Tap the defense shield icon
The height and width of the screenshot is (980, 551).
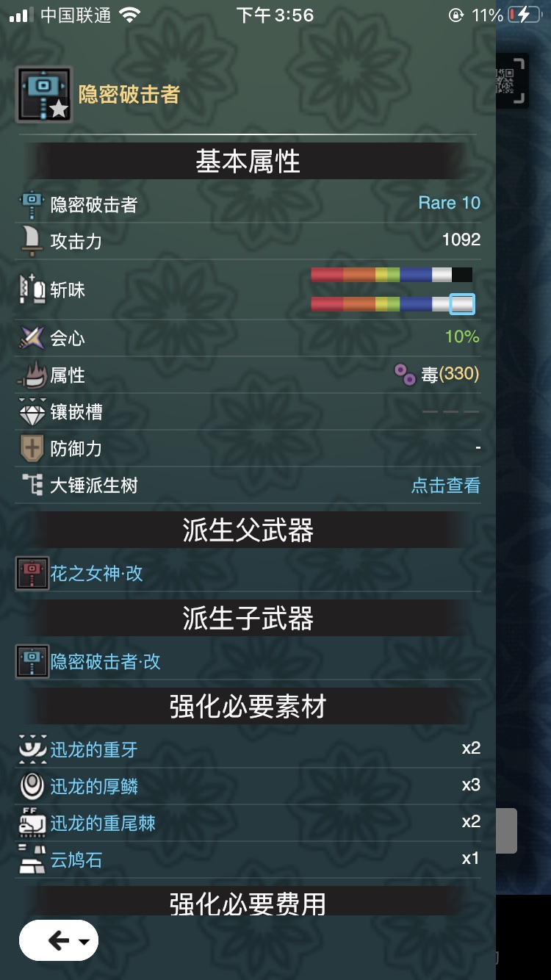point(32,449)
